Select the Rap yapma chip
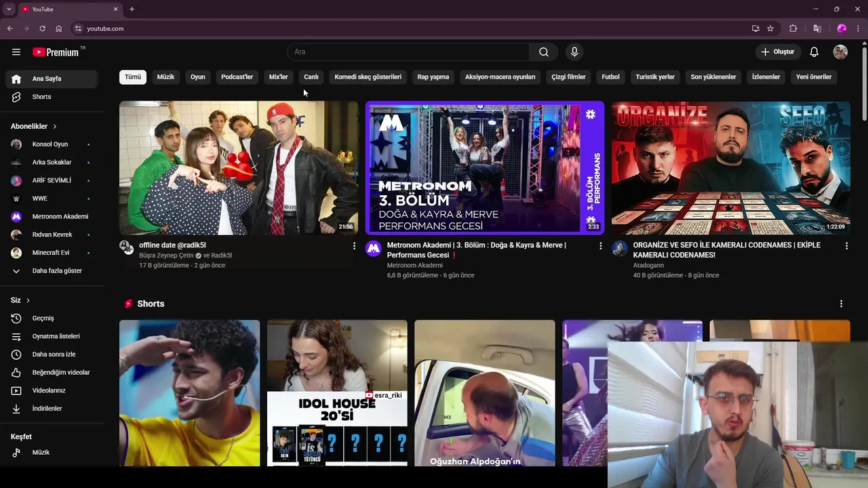 [433, 77]
